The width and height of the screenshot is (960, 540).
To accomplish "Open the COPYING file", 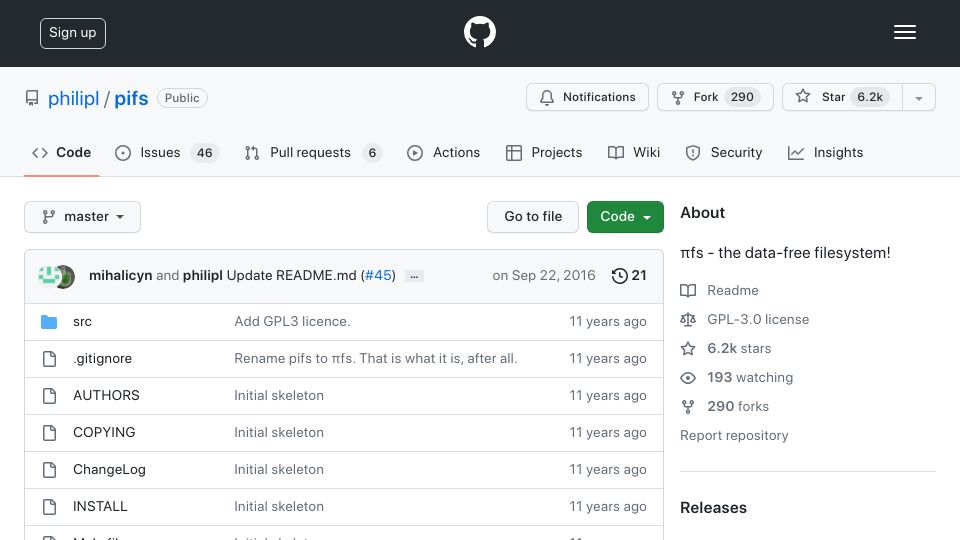I will (104, 432).
